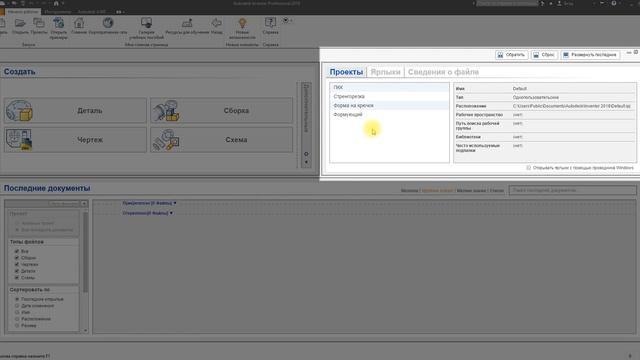Select the Формующий project
Screen dimensions: 640x360
click(389, 114)
